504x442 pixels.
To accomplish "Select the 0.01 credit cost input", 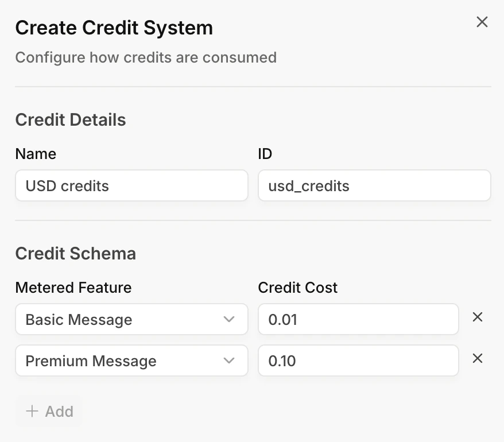I will pos(358,319).
